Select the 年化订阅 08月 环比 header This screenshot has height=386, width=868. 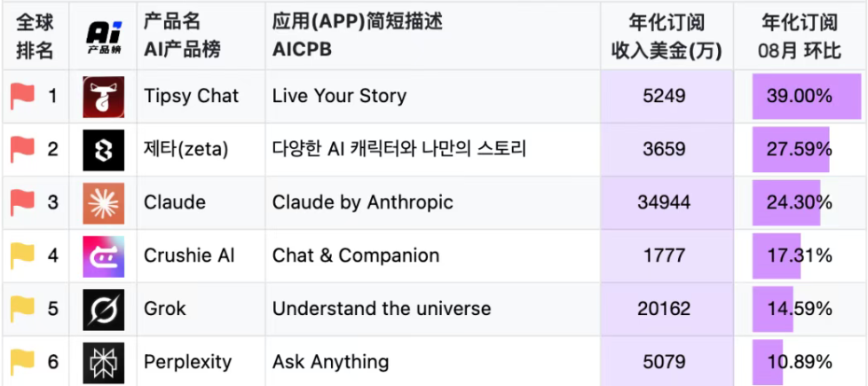[x=800, y=36]
